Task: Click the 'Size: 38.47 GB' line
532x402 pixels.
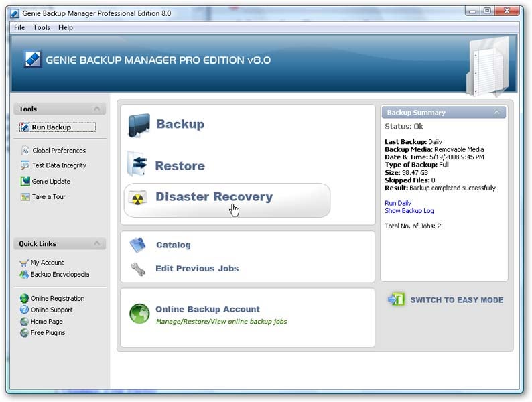Action: click(407, 172)
